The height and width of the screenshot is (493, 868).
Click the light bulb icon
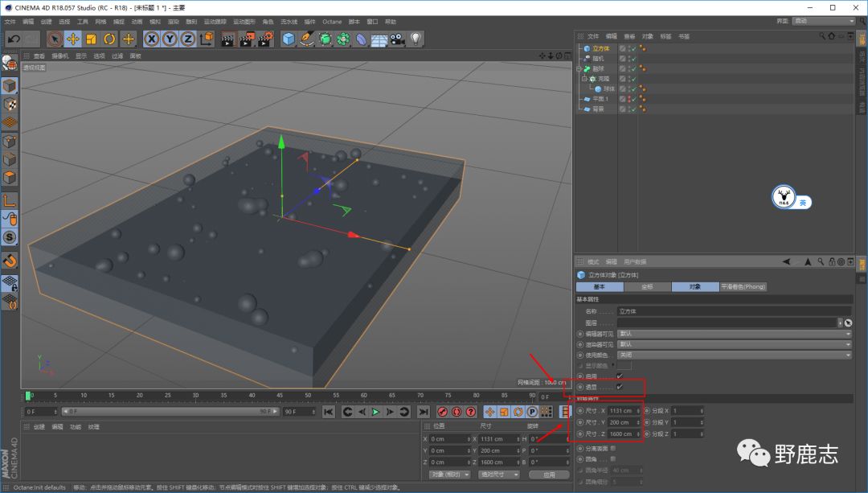(x=416, y=39)
